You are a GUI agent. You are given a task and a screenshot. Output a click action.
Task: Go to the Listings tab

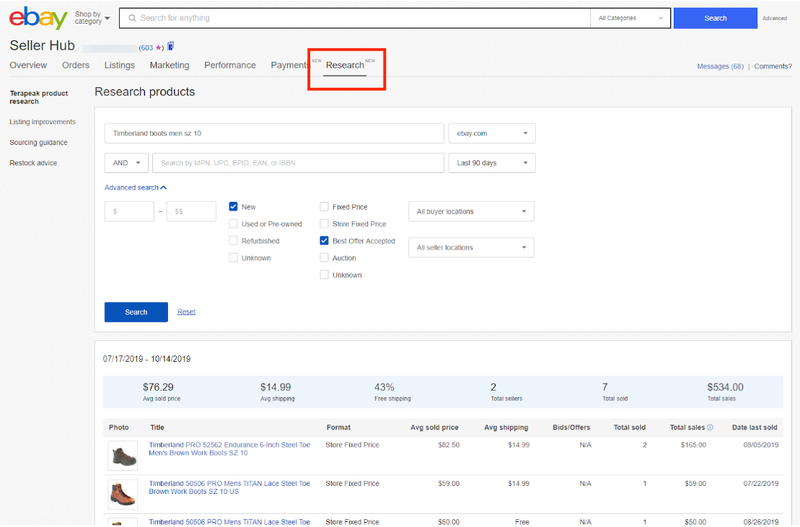pos(119,65)
